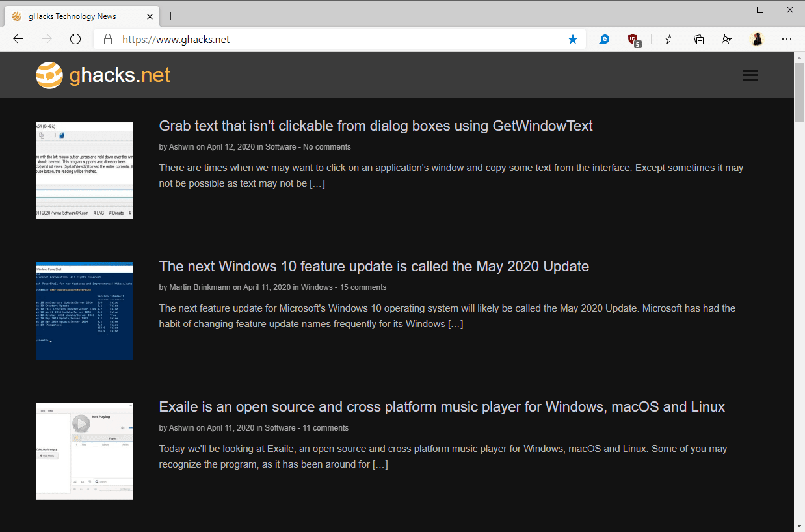Open the uBlock Origin extension
This screenshot has height=532, width=805.
633,40
